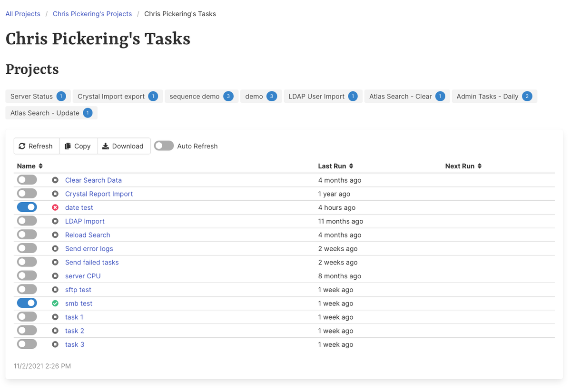The width and height of the screenshot is (571, 392).
Task: Go to Chris Pickering's Projects breadcrumb
Action: (92, 14)
